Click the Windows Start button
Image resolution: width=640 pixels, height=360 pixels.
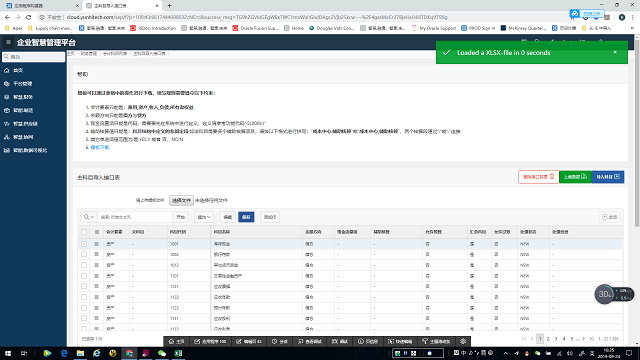pyautogui.click(x=8, y=353)
